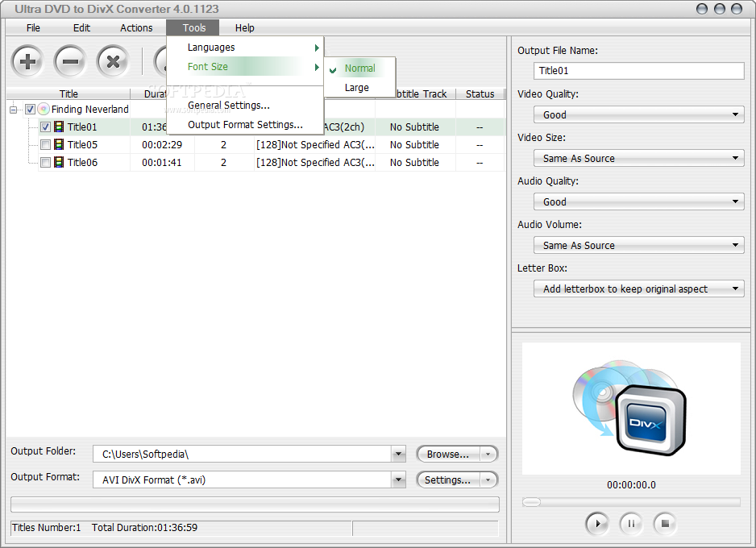Image resolution: width=756 pixels, height=548 pixels.
Task: Click the arrow beside the Settings button
Action: (488, 480)
